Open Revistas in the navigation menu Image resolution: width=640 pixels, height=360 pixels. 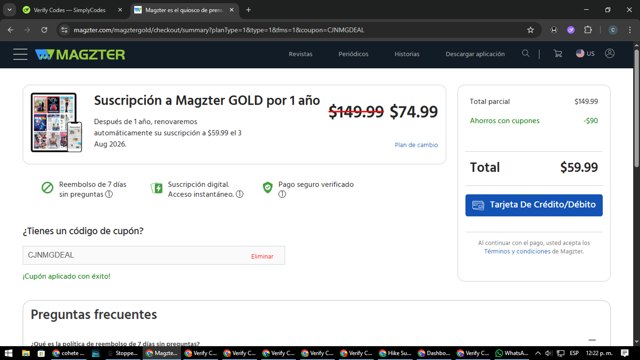300,54
